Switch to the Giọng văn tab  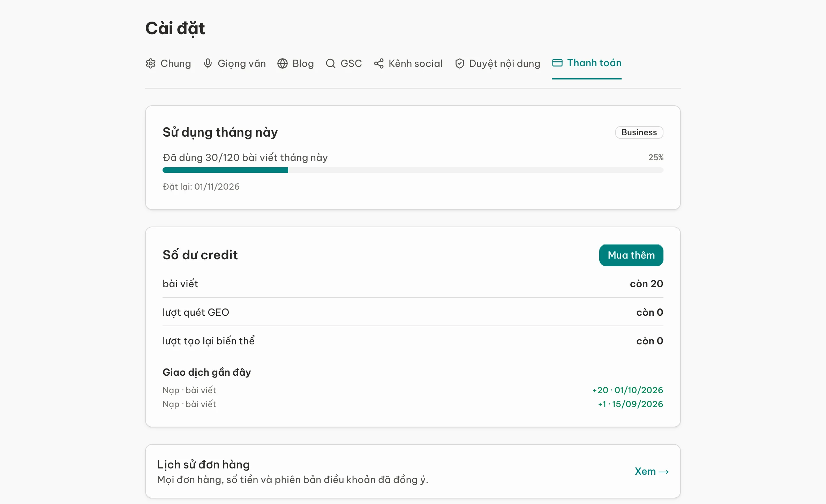point(234,63)
